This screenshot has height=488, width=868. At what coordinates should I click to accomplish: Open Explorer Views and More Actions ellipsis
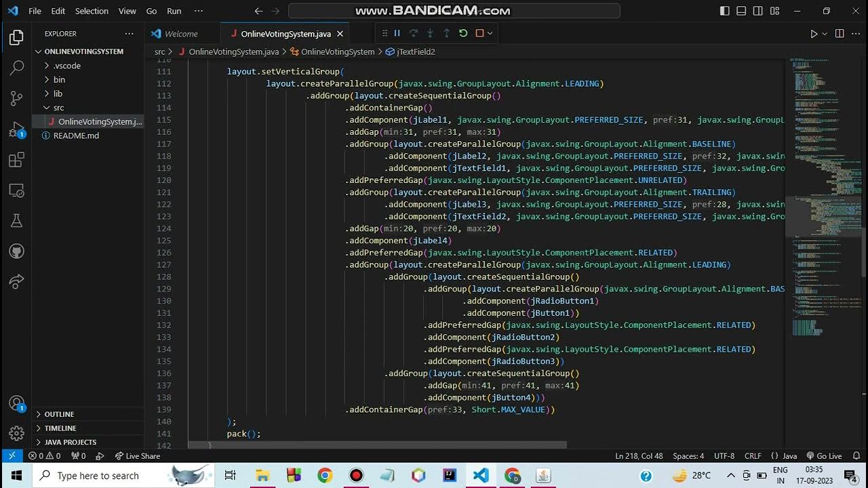[x=130, y=33]
